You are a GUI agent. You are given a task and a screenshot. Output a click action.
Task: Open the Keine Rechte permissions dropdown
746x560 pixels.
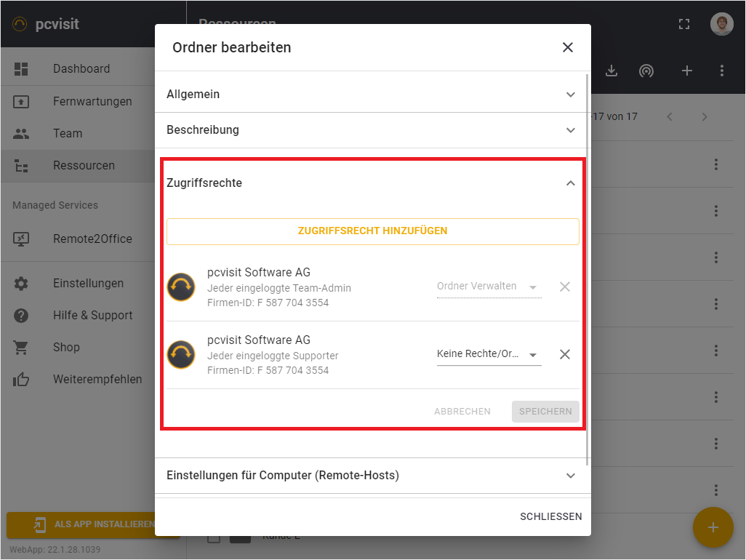(488, 354)
